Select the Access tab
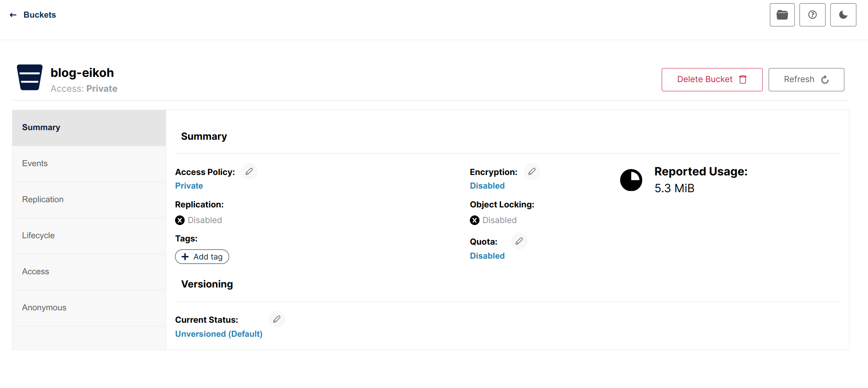868x388 pixels. click(x=36, y=271)
